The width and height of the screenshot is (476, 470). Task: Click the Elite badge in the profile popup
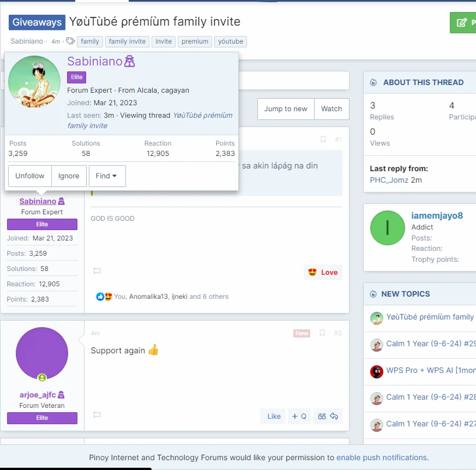point(76,77)
